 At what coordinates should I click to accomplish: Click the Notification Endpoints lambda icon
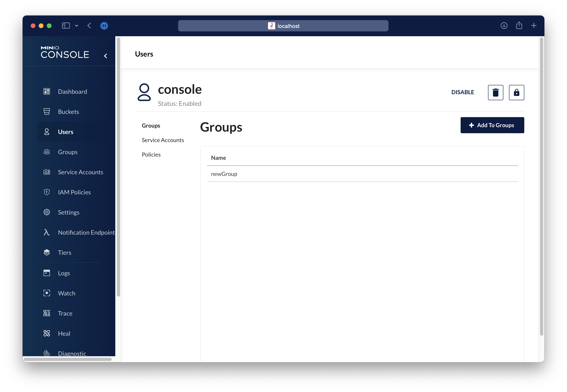(x=47, y=232)
